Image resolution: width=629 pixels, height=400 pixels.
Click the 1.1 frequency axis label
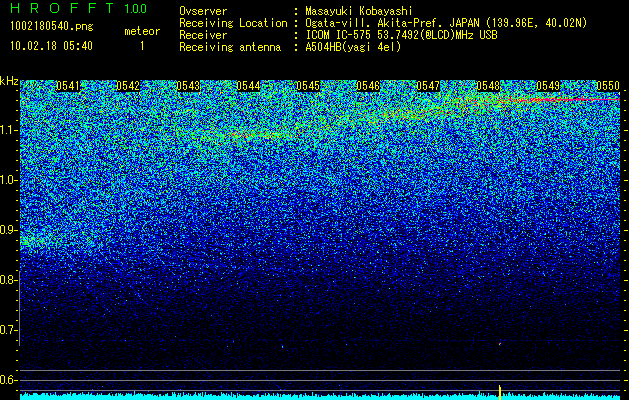(x=8, y=130)
